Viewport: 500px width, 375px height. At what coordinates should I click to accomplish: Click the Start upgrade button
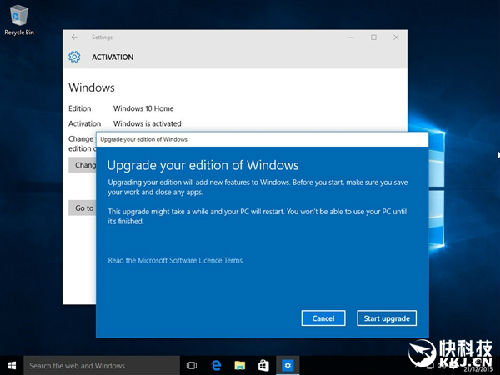(387, 318)
